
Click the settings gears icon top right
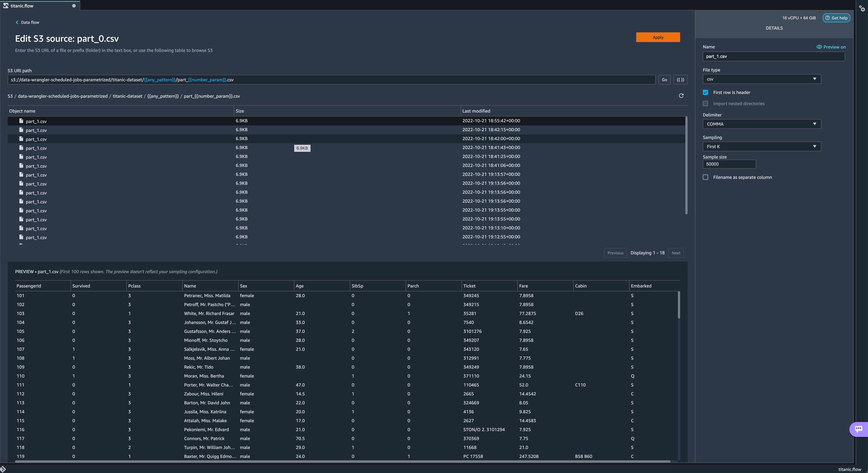(862, 8)
